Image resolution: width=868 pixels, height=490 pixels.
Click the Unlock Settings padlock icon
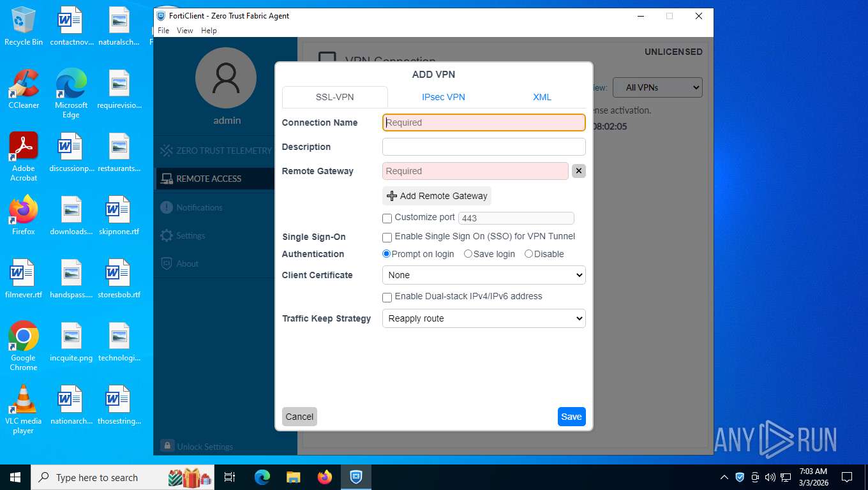pyautogui.click(x=167, y=445)
